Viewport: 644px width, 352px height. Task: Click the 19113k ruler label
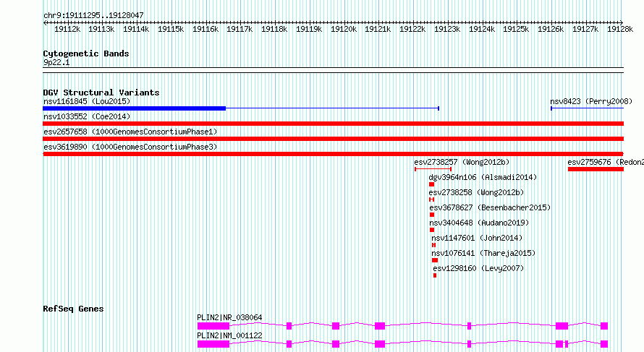pyautogui.click(x=101, y=29)
